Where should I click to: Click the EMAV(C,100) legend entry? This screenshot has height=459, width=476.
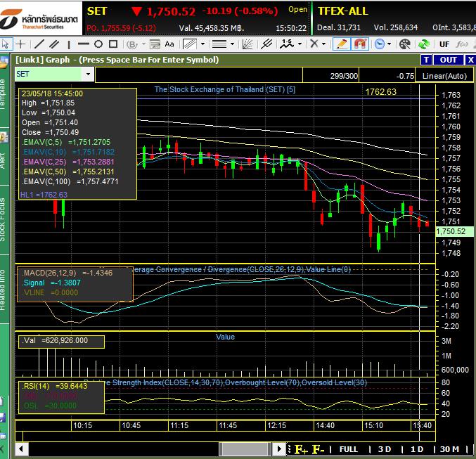70,181
